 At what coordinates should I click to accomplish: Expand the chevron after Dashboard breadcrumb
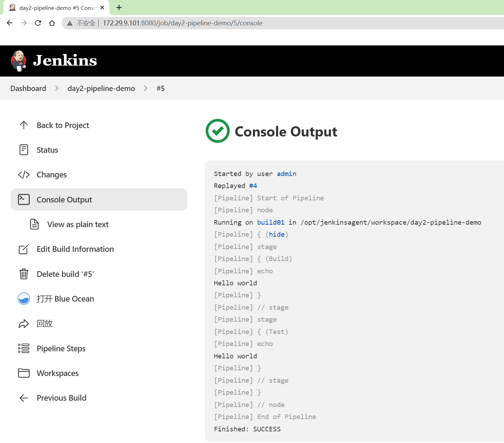pyautogui.click(x=57, y=88)
